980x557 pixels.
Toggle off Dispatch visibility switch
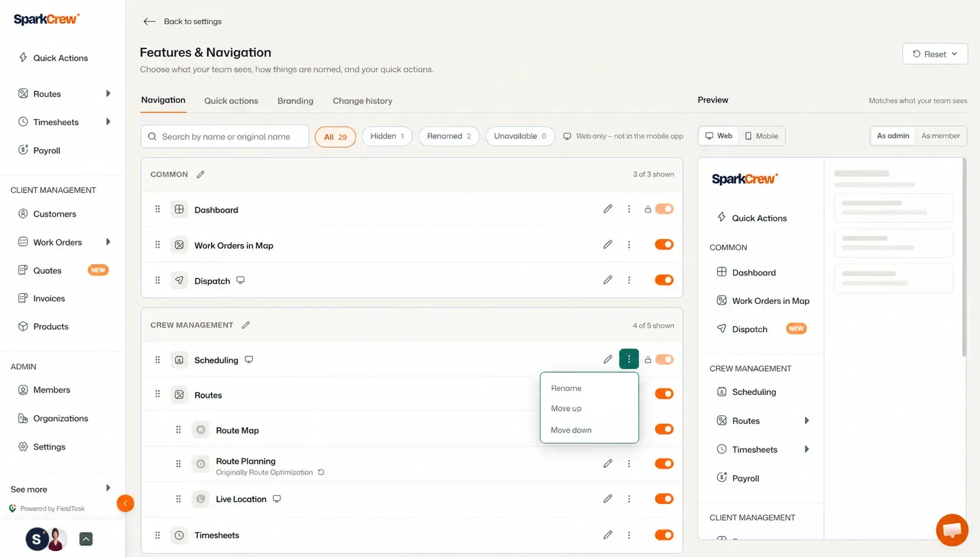(x=664, y=280)
